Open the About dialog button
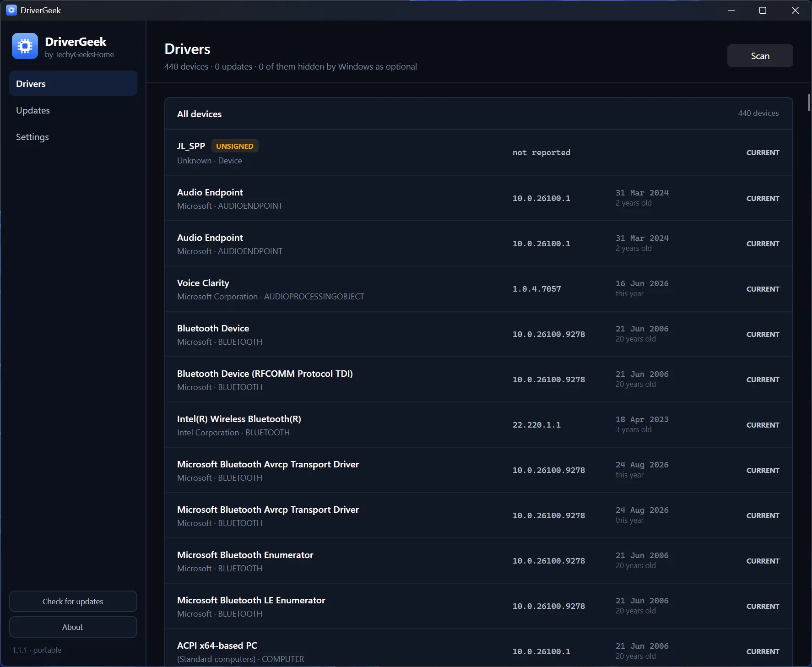812x667 pixels. click(x=73, y=627)
